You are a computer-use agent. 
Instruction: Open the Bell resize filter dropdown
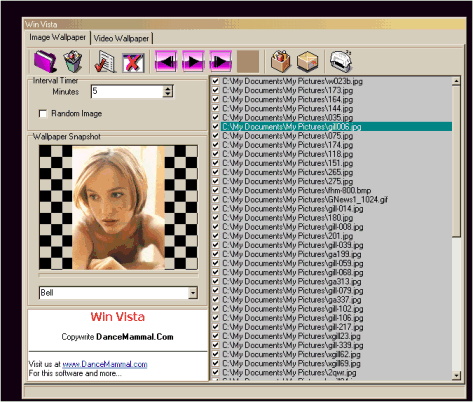click(193, 293)
